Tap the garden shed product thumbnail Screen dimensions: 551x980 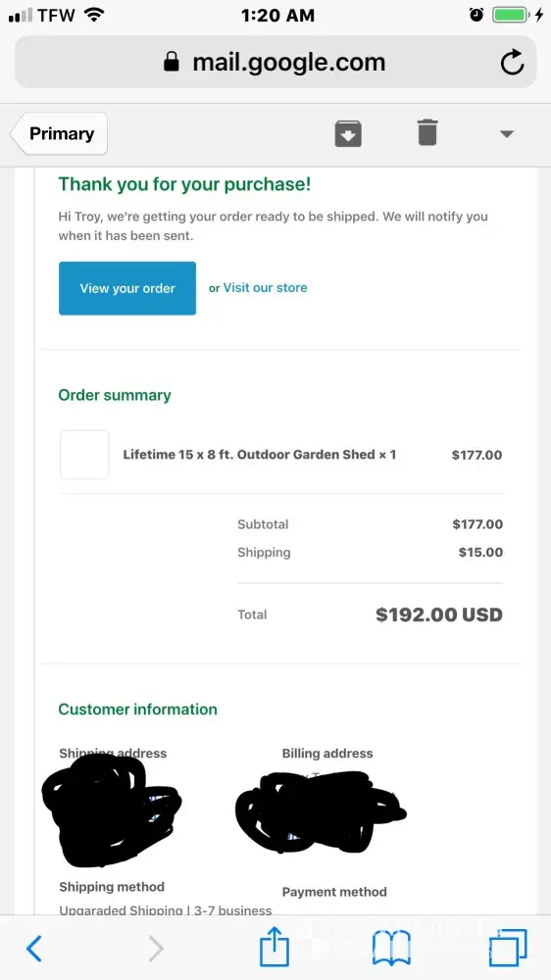pyautogui.click(x=84, y=455)
